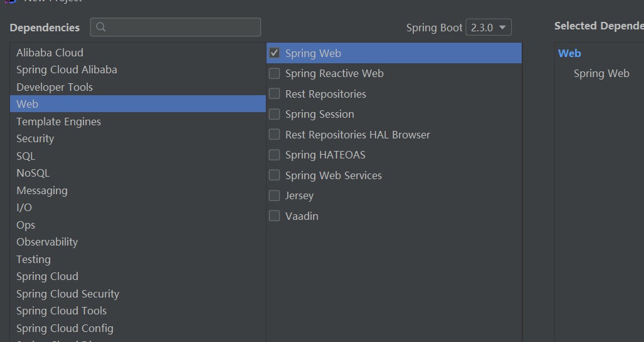Choose the Messaging category

click(x=138, y=190)
